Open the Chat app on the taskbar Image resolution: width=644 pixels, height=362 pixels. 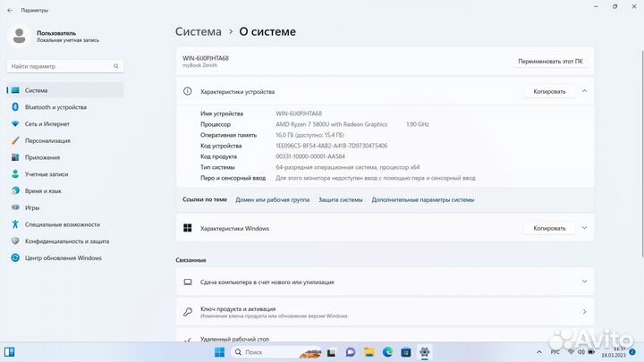click(351, 352)
